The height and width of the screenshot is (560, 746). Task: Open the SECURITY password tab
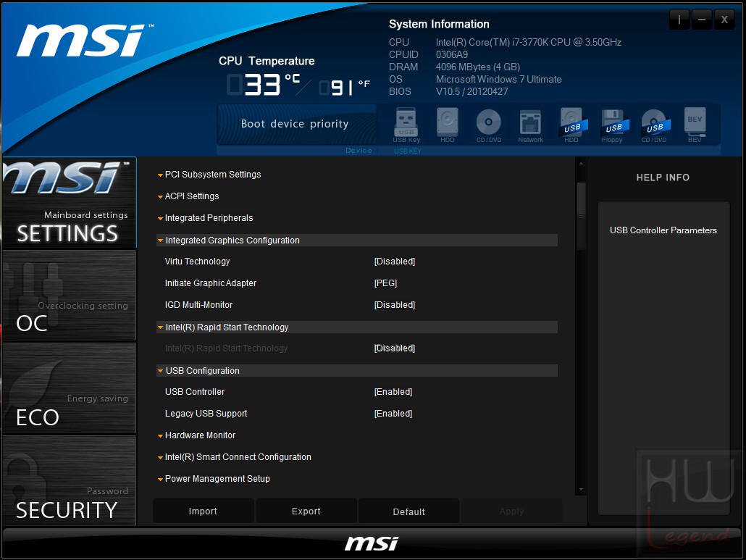click(x=70, y=481)
